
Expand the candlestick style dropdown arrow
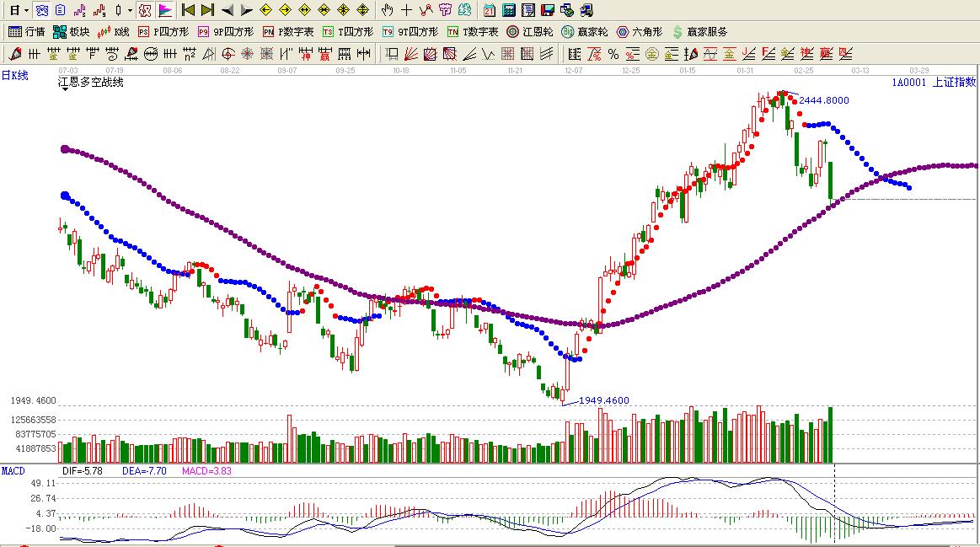tap(129, 11)
